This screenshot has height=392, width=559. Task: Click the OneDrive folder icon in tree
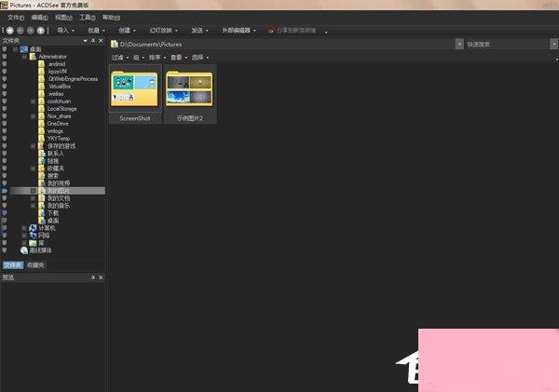point(42,122)
